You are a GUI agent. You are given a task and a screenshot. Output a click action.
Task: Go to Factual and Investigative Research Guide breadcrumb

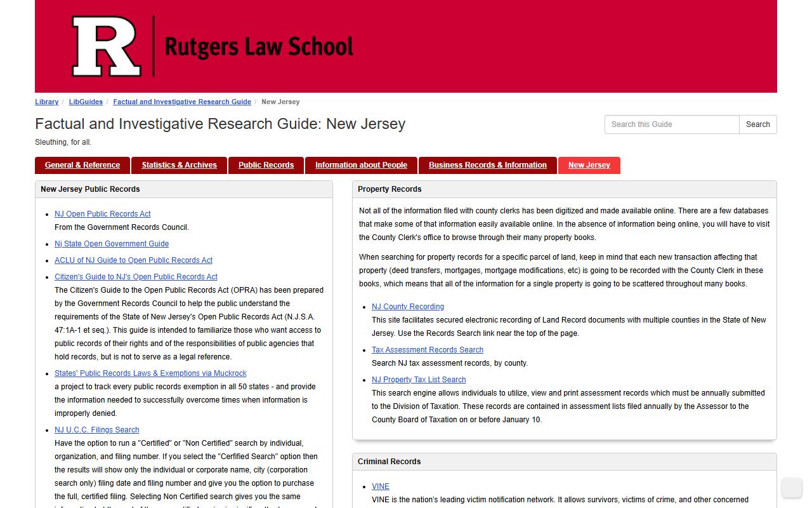tap(182, 102)
